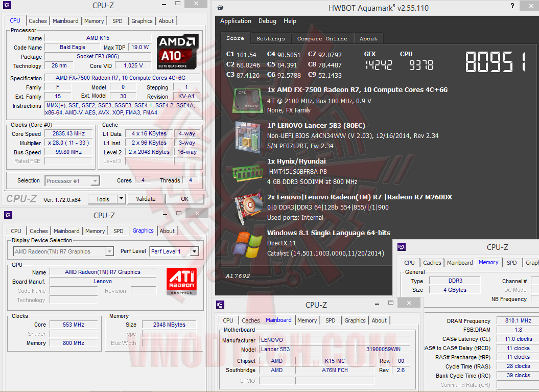Viewport: 539px width, 392px height.
Task: Open About tab in top CPU-Z window
Action: tap(166, 21)
